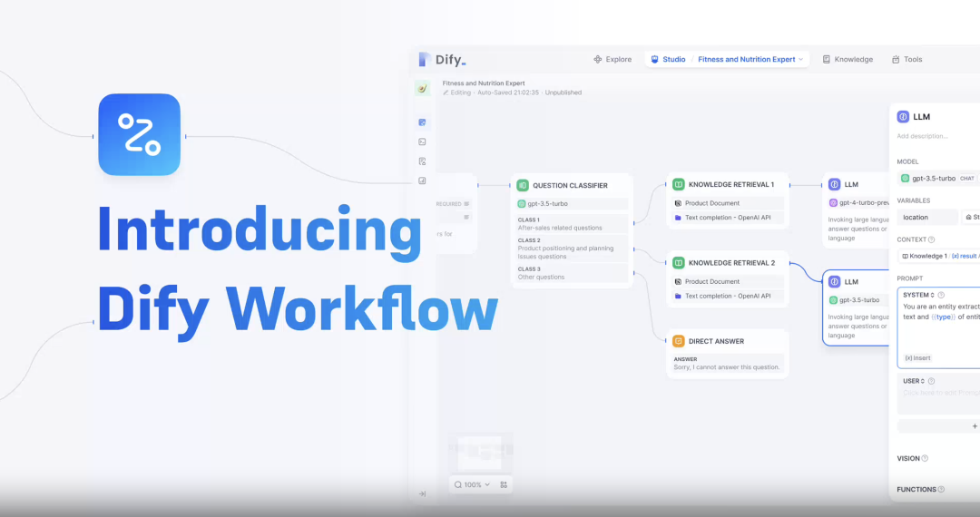Image resolution: width=980 pixels, height=517 pixels.
Task: Click Text completion - OpenAI API in Knowledge Retrieval 2
Action: (x=728, y=296)
